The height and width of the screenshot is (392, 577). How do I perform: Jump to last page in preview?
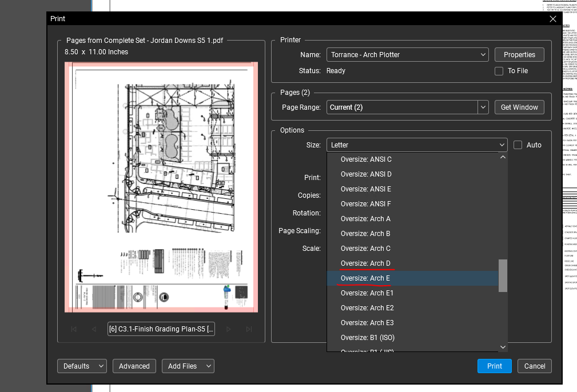pos(249,329)
